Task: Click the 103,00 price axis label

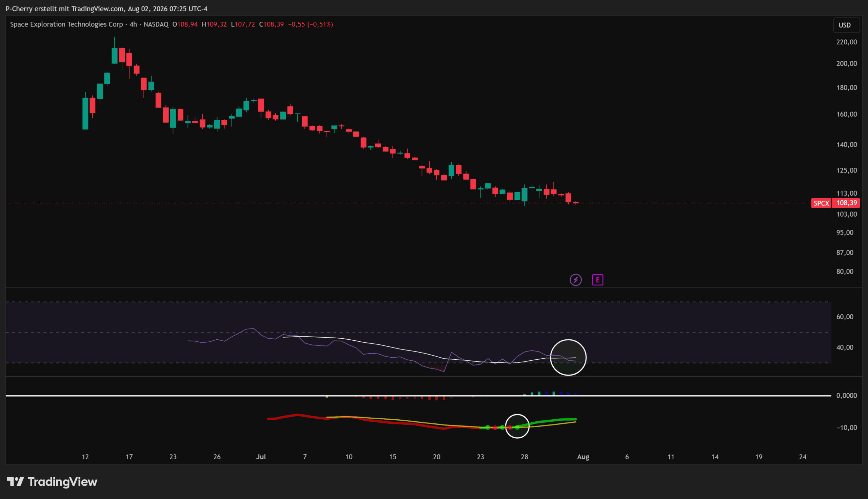Action: pos(846,214)
